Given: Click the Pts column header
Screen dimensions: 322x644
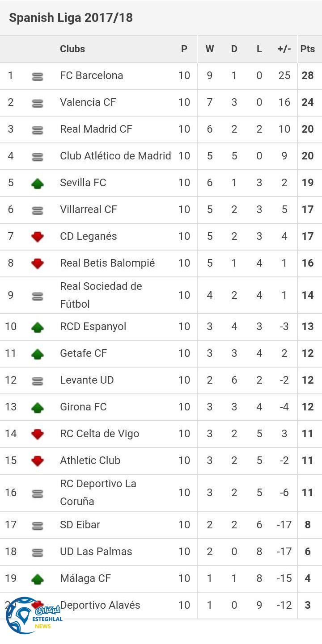Looking at the screenshot, I should 308,49.
